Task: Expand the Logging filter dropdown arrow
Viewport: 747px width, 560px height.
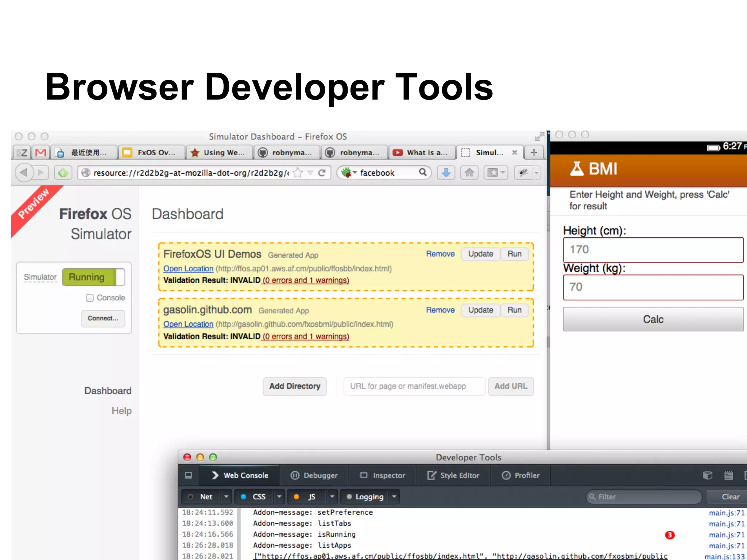Action: [394, 497]
